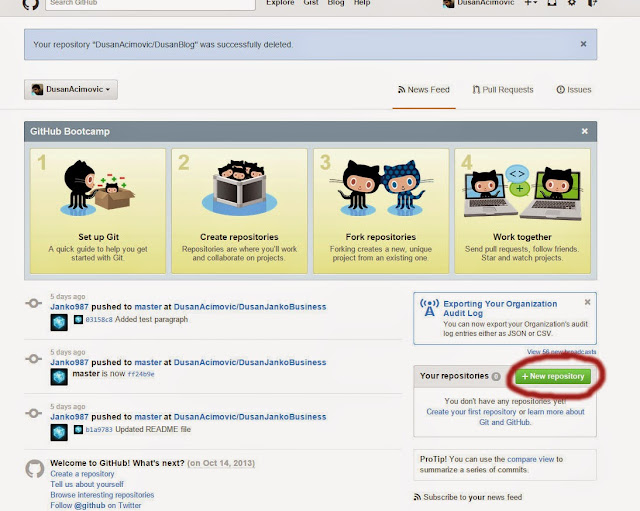Image resolution: width=640 pixels, height=511 pixels.
Task: Open master branch link in first push event
Action: click(148, 307)
